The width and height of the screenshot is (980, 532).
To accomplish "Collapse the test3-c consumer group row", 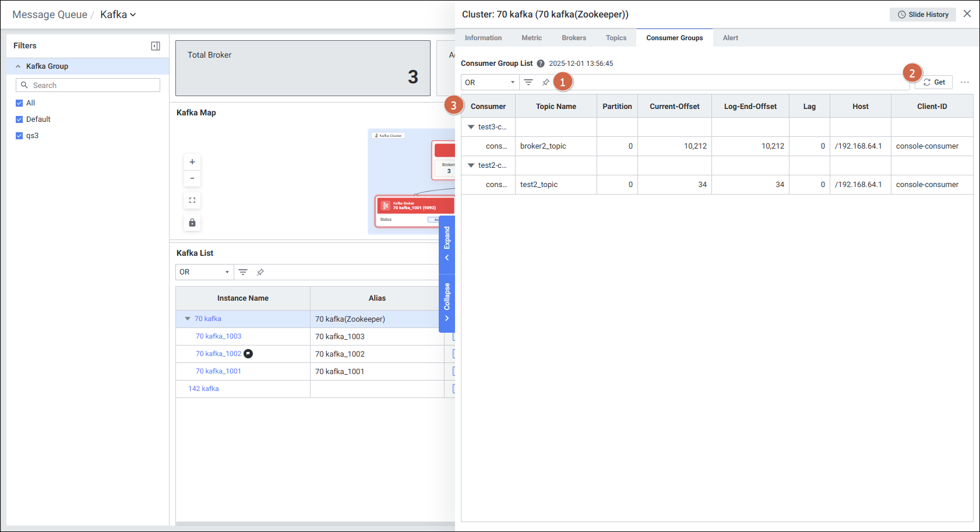I will pyautogui.click(x=471, y=127).
